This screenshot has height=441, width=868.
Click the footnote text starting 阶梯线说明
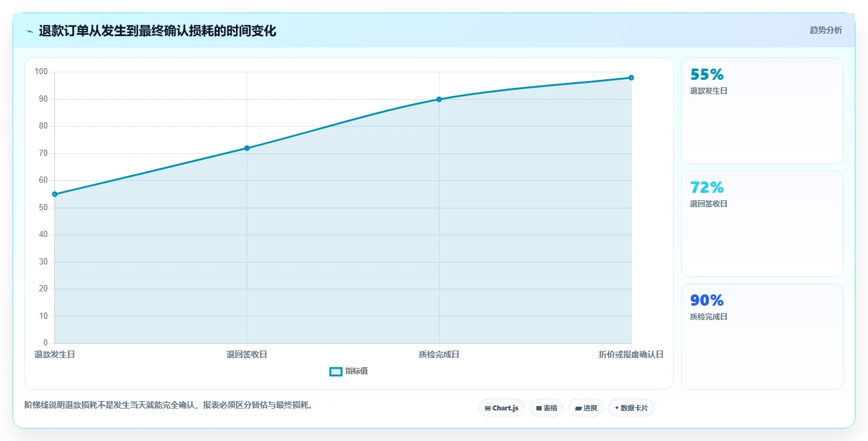click(x=170, y=405)
